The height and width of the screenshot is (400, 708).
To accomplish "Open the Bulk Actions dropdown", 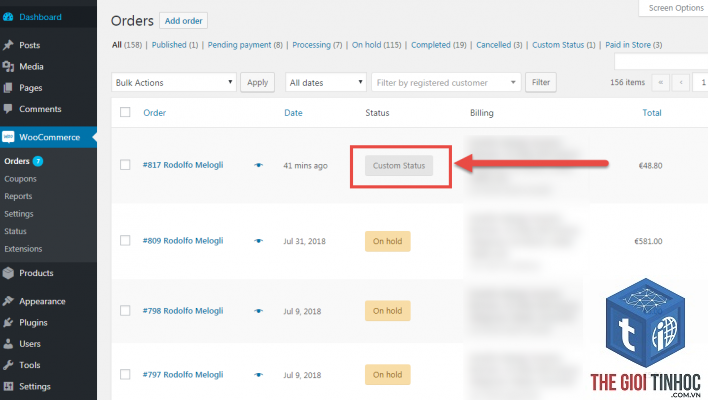I will [x=174, y=82].
